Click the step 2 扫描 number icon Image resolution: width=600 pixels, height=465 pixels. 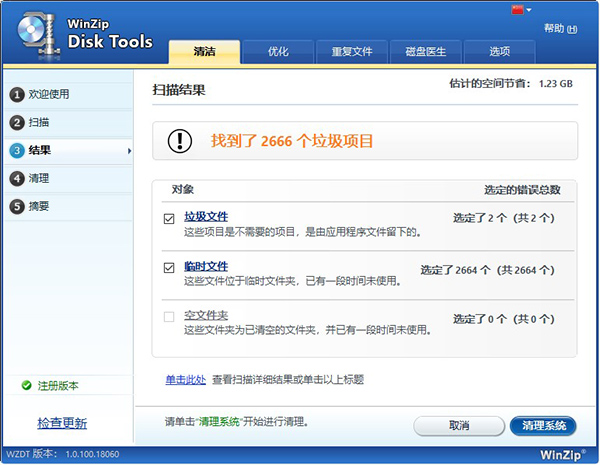click(17, 123)
